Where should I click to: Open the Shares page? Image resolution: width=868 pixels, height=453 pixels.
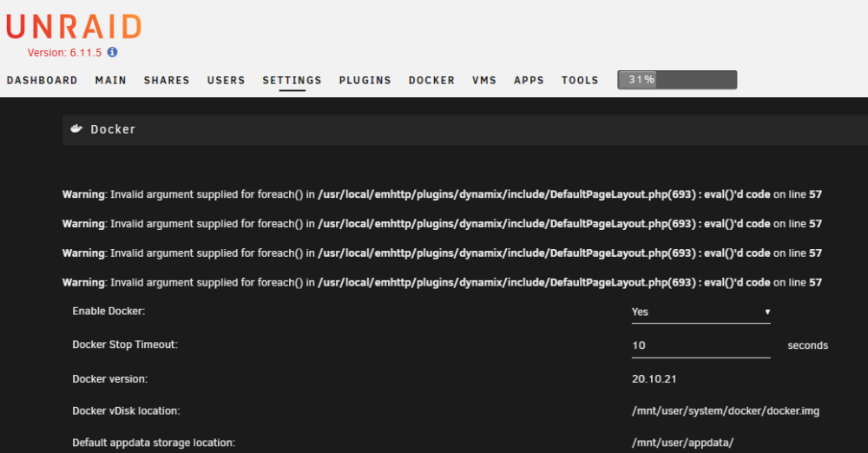click(x=167, y=81)
